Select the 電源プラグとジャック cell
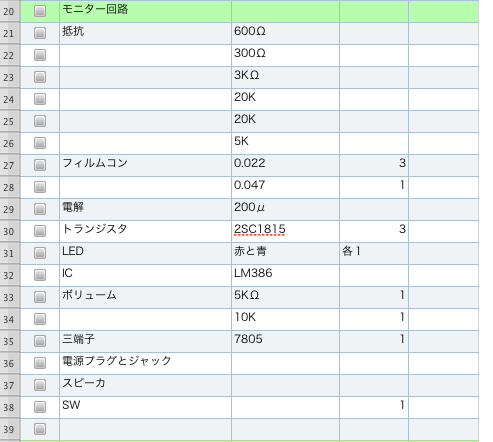 (x=145, y=363)
